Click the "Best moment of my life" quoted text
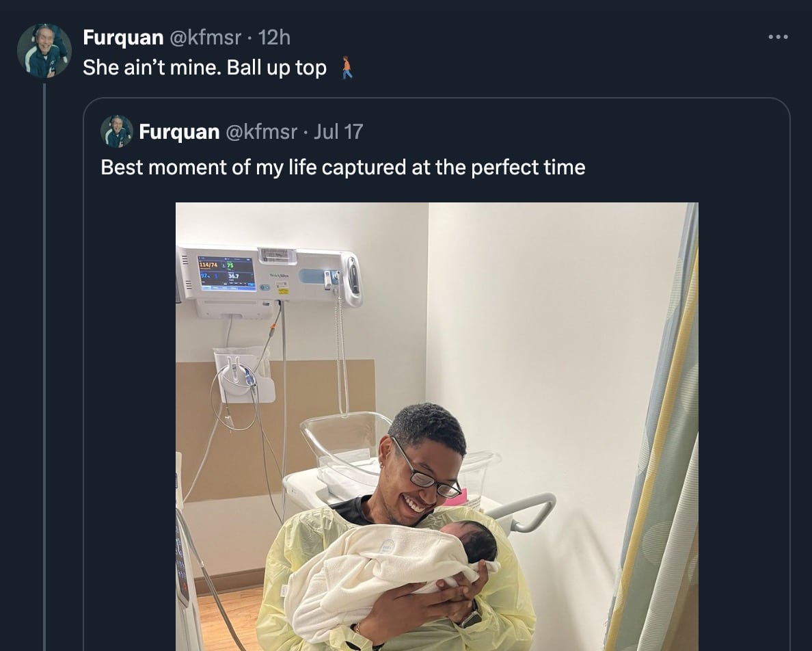This screenshot has height=651, width=812. tap(342, 168)
